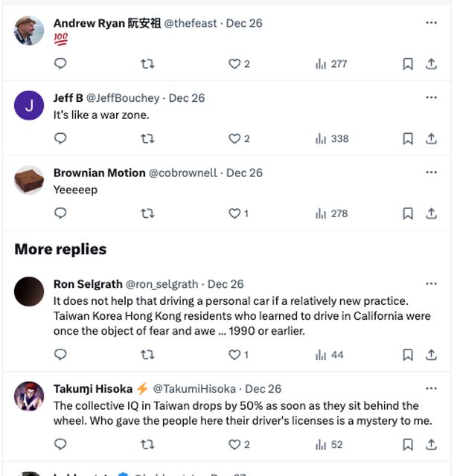Like Andrew Ryan's tweet
This screenshot has height=476, width=460.
tap(235, 64)
